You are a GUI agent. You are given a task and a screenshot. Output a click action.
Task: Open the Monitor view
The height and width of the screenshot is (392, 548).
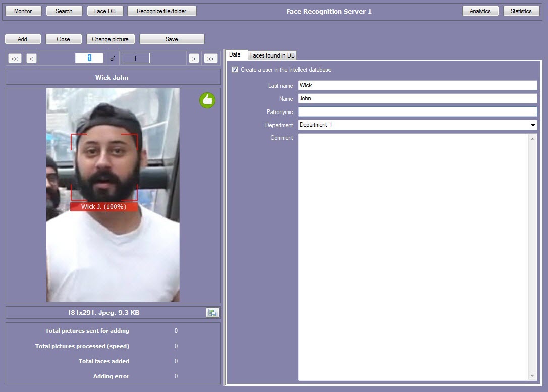tap(23, 11)
